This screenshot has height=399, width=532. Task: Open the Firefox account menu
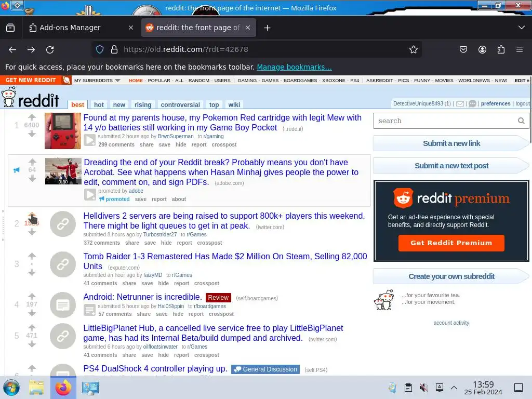click(482, 49)
